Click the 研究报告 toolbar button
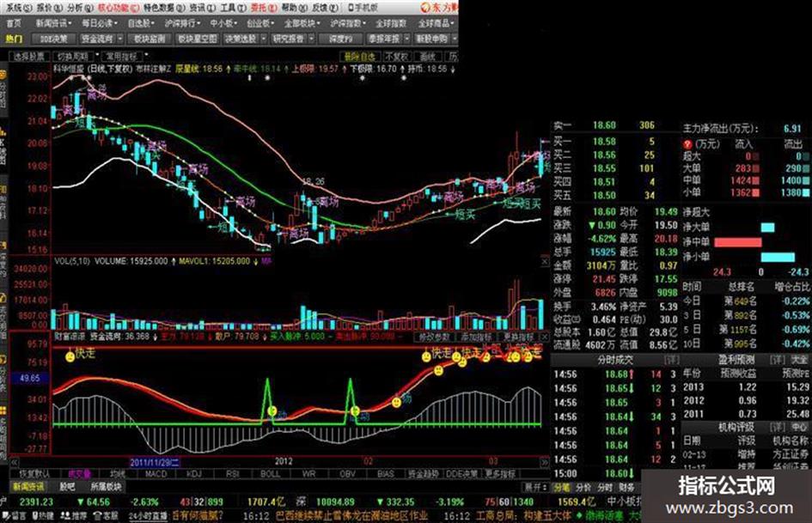 tap(289, 39)
